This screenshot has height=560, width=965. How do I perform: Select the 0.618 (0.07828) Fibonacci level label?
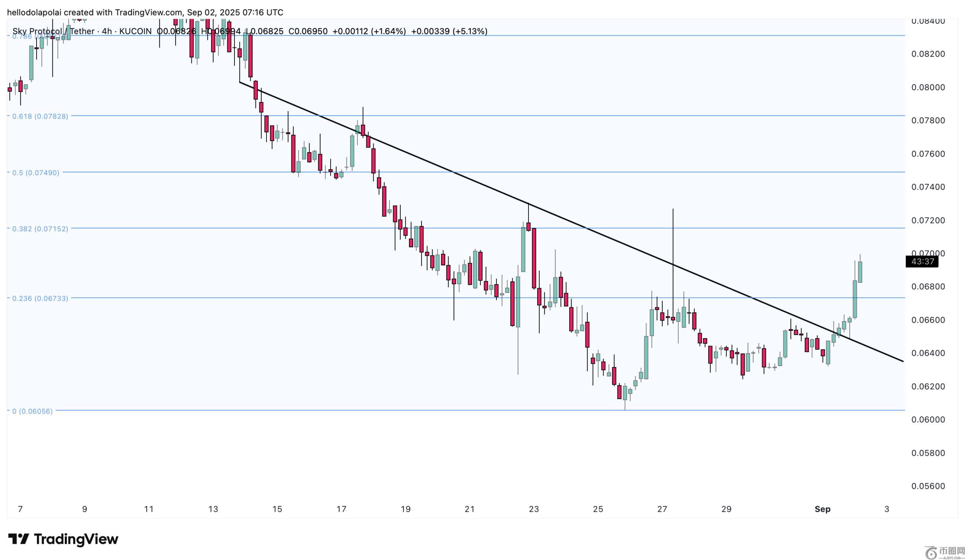pyautogui.click(x=40, y=116)
